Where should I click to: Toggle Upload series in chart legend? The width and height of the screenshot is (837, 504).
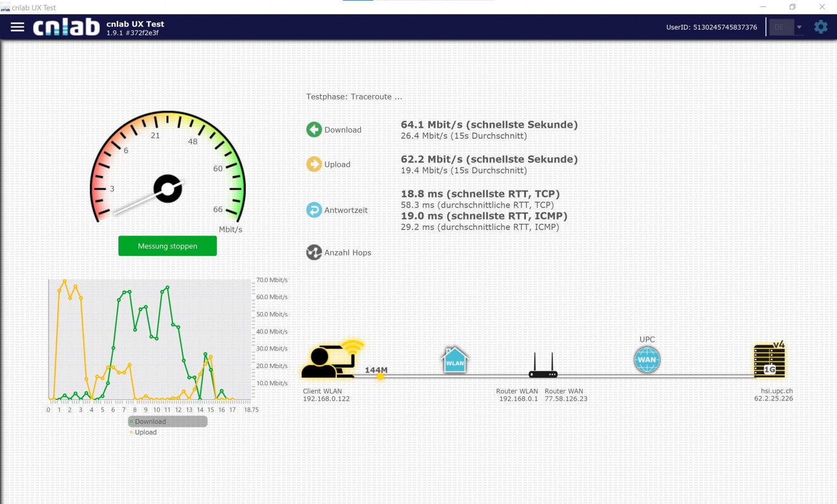(x=145, y=432)
